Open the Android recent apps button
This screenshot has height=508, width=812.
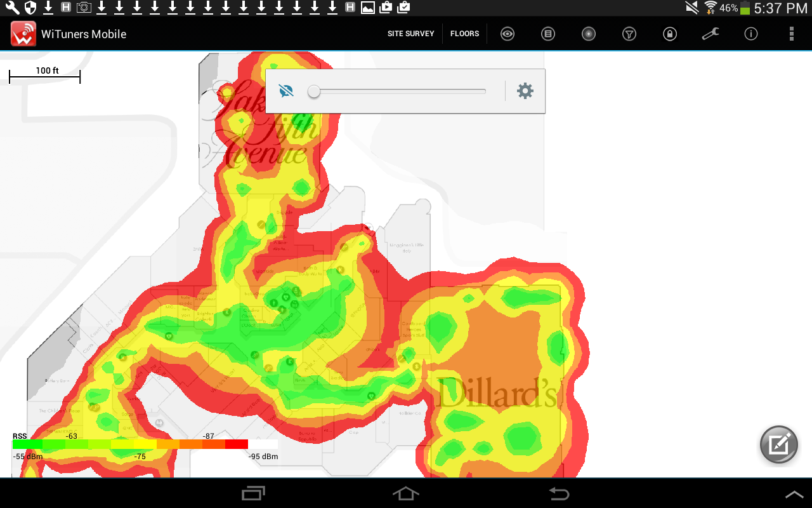point(254,493)
